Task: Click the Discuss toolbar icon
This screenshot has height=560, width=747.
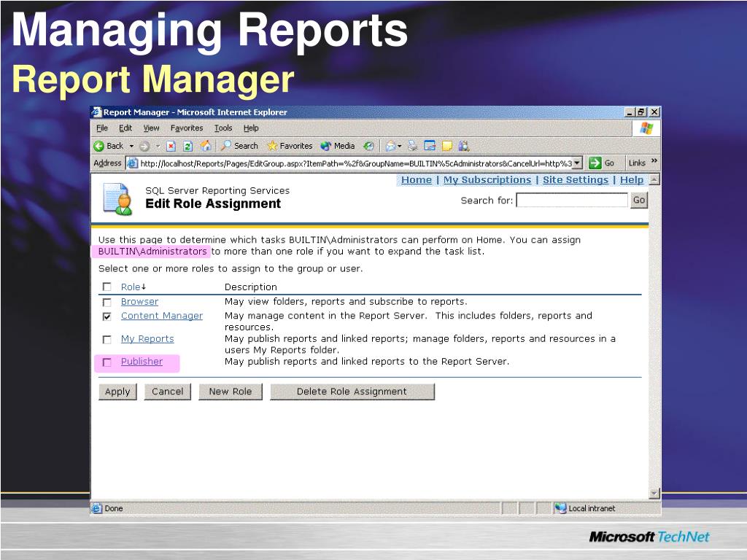Action: tap(447, 146)
